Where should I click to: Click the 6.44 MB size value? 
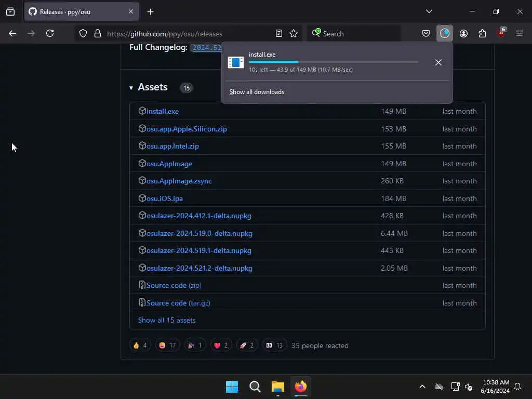click(x=394, y=233)
